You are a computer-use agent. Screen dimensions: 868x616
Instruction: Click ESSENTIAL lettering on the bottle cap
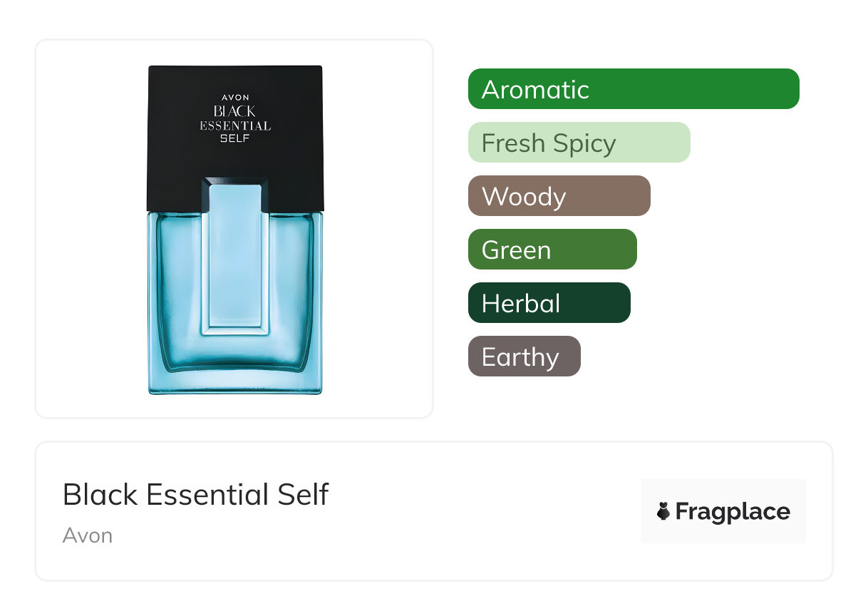pyautogui.click(x=235, y=126)
